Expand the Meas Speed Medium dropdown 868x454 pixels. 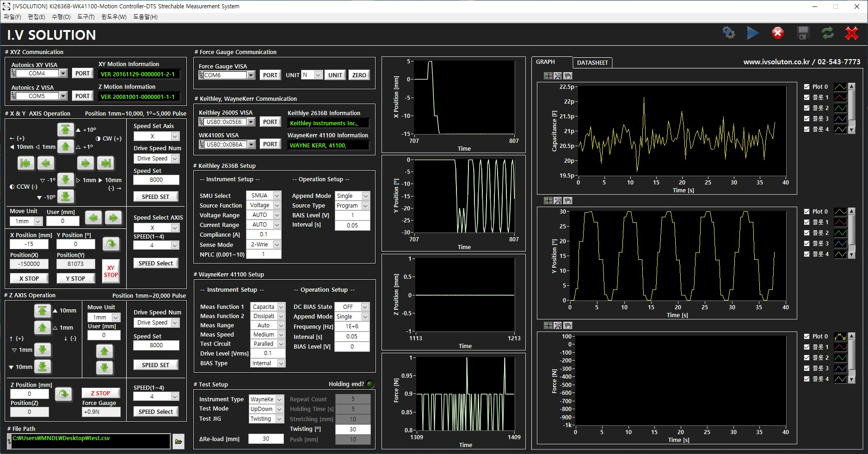tap(281, 335)
